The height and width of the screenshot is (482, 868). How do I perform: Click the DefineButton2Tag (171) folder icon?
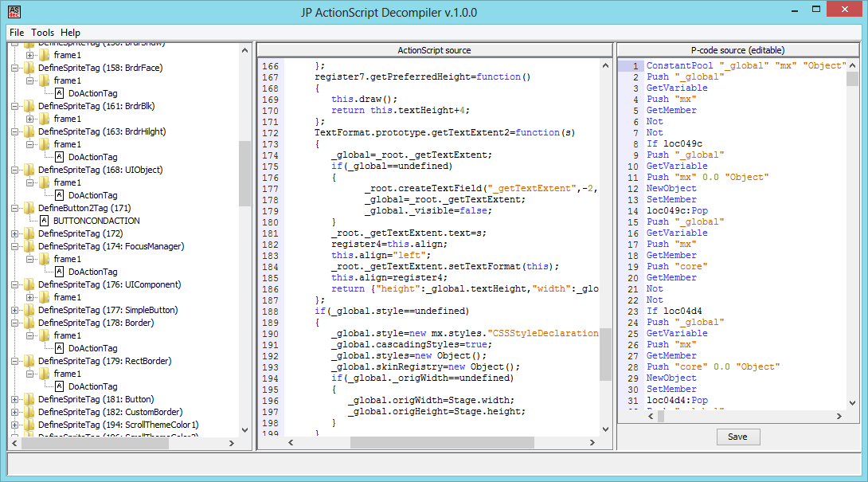tap(29, 208)
